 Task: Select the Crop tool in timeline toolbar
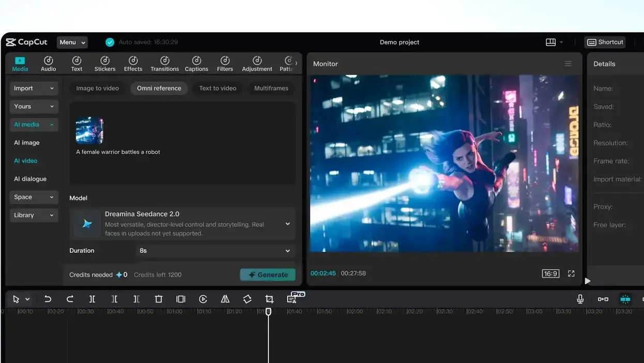pyautogui.click(x=269, y=299)
